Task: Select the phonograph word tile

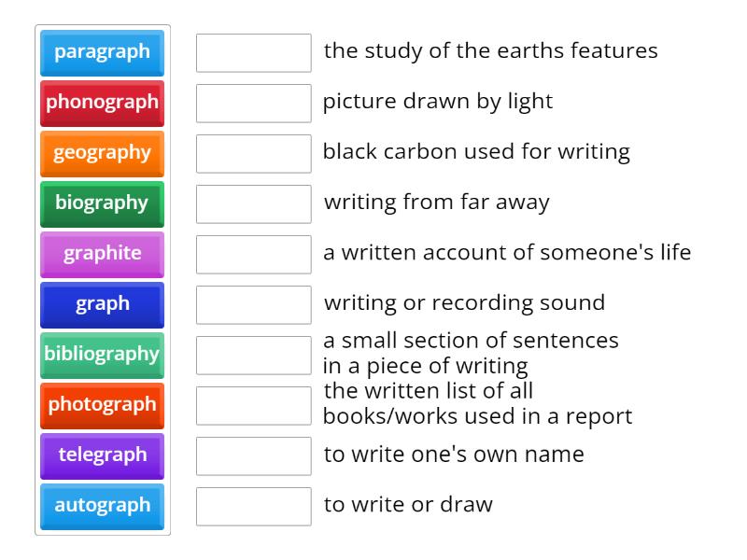Action: [x=101, y=104]
